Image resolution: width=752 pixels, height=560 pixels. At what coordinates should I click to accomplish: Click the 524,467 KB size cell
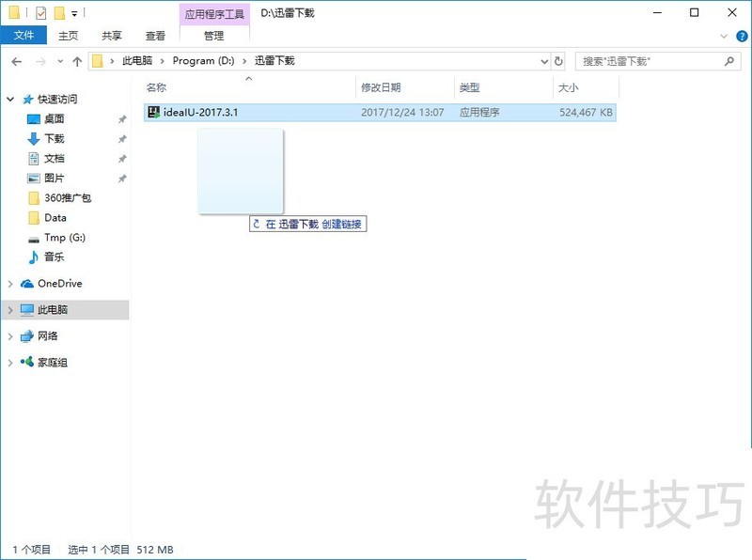586,113
